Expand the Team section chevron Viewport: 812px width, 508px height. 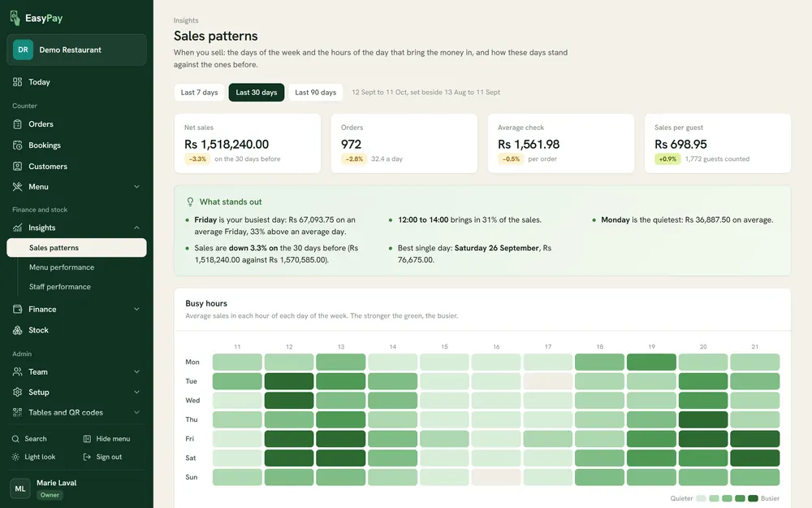136,371
